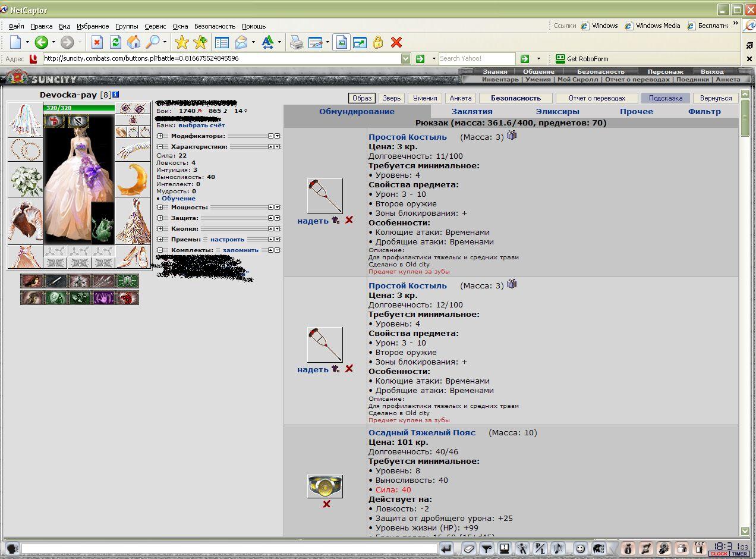Click the chat send return-arrow icon

pyautogui.click(x=446, y=548)
